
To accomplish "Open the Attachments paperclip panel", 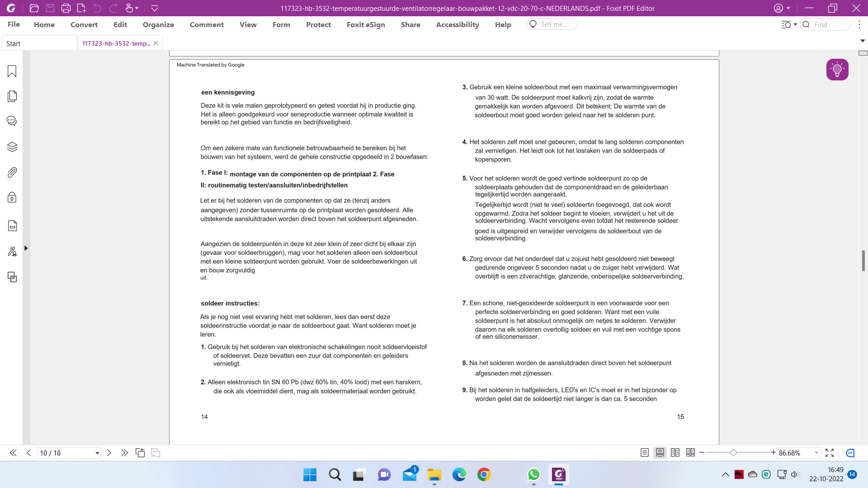I will [x=12, y=172].
